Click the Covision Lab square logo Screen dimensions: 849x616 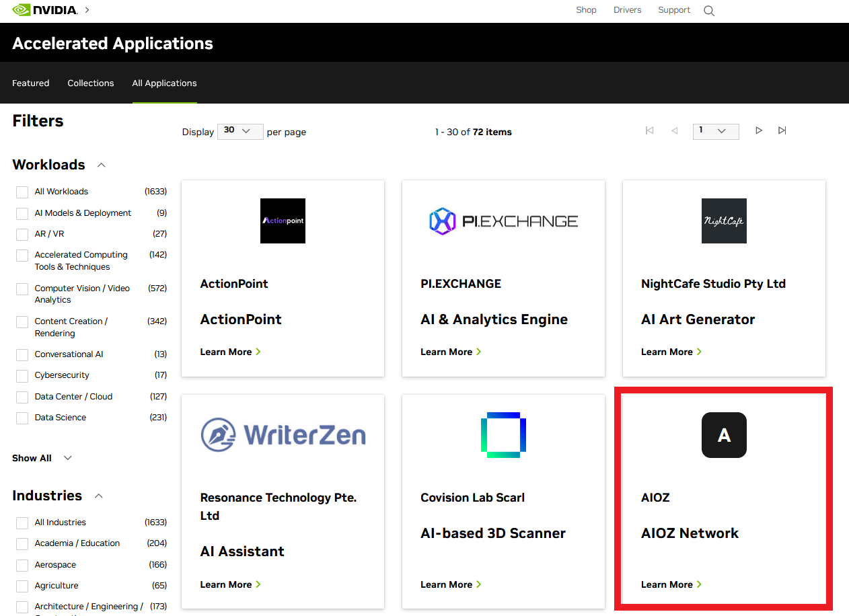tap(503, 435)
